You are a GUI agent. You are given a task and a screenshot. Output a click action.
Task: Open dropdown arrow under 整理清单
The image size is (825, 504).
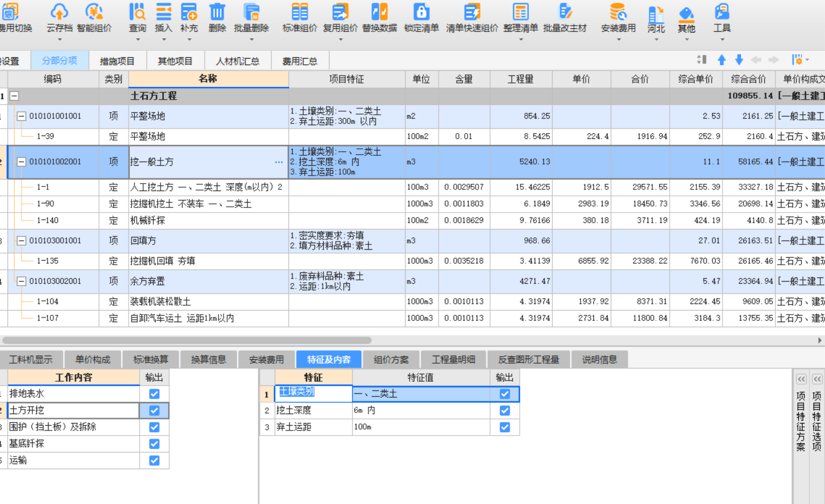tap(520, 39)
